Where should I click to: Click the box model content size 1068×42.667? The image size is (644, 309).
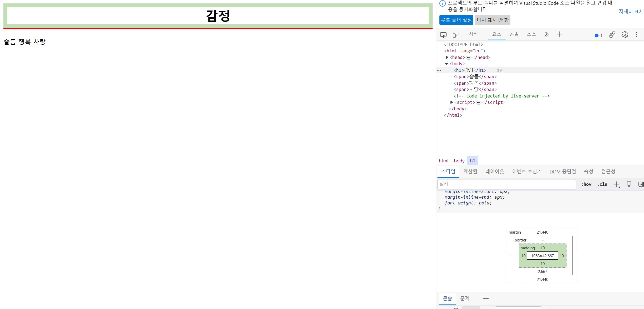click(542, 256)
